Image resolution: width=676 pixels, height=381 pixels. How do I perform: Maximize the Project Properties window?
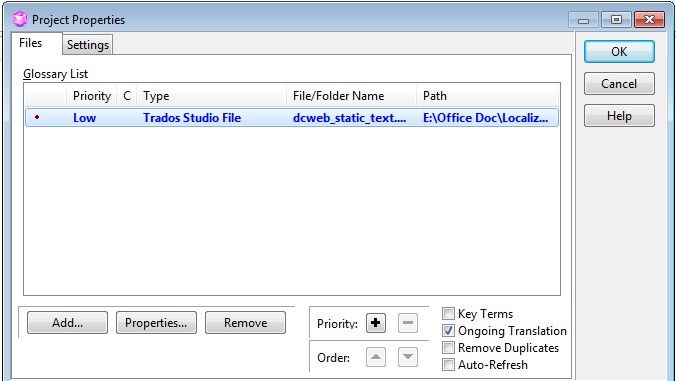(x=616, y=20)
